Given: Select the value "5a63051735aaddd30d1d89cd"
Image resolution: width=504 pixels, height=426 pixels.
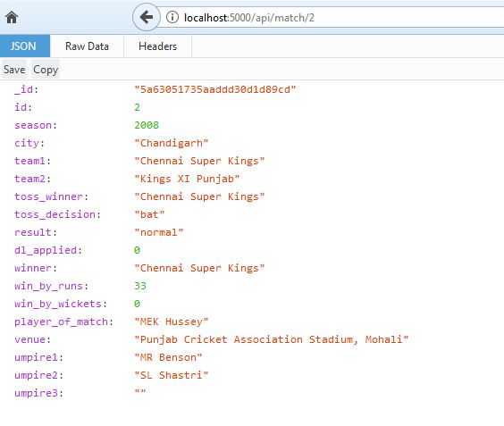Looking at the screenshot, I should tap(215, 89).
